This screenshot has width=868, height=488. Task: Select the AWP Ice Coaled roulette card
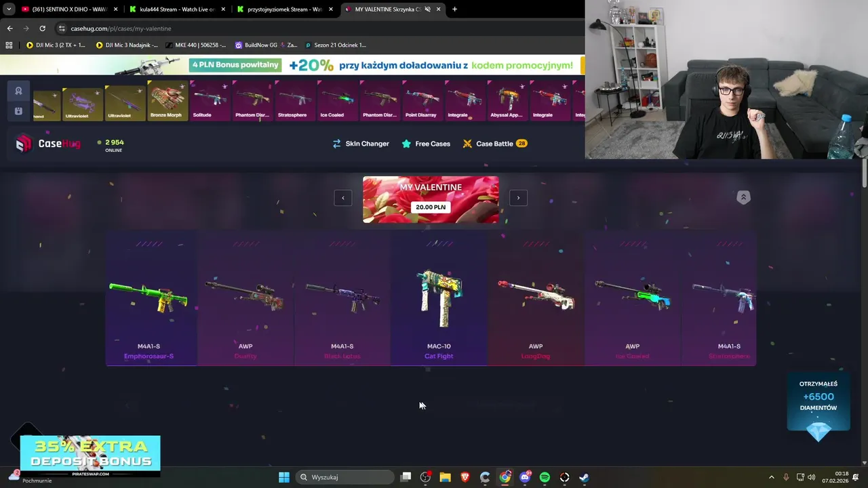(x=633, y=298)
